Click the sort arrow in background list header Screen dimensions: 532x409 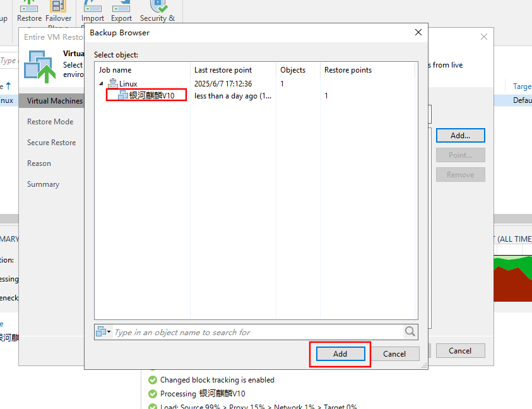[8, 86]
